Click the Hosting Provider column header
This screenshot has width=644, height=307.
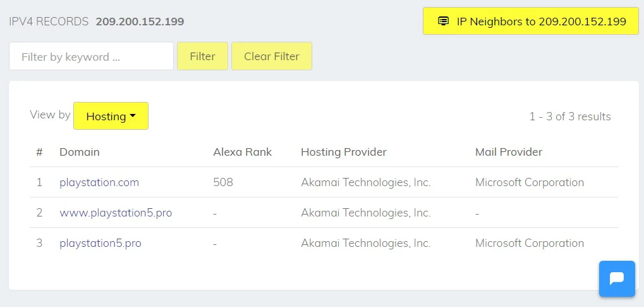(x=344, y=152)
